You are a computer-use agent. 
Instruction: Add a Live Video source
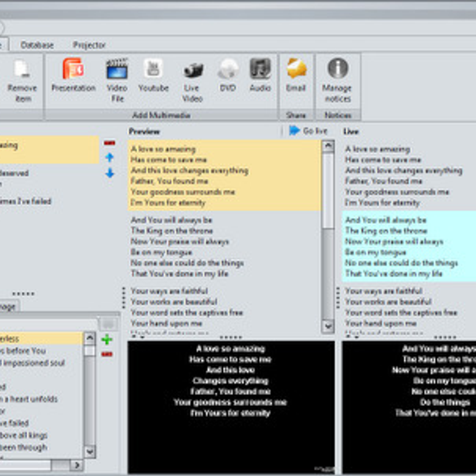(192, 81)
